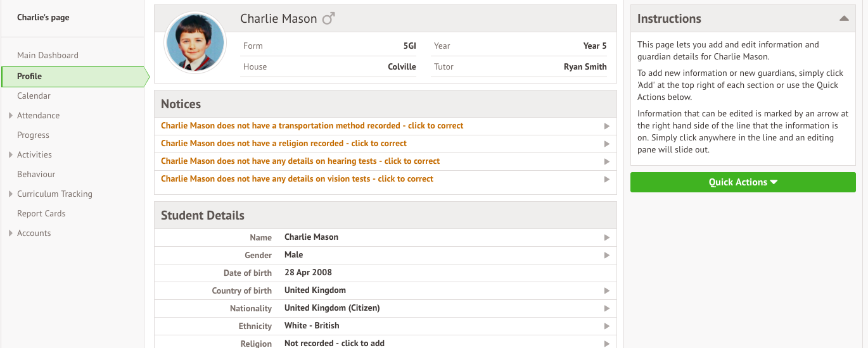Click edit arrow on the Ethnicity row
868x348 pixels.
606,326
